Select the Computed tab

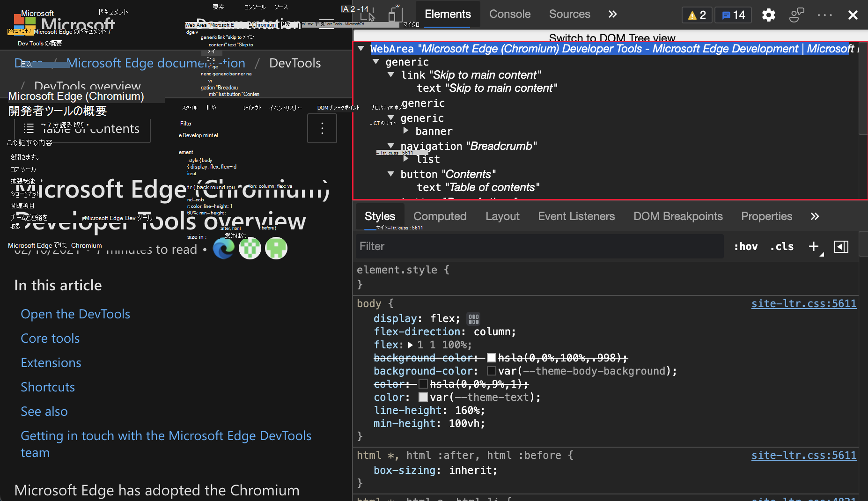(440, 216)
